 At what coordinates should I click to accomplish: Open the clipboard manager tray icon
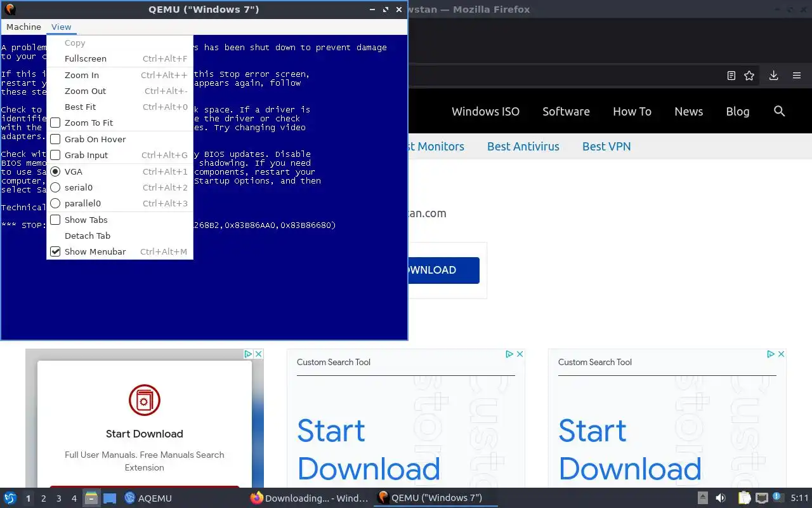tap(744, 498)
